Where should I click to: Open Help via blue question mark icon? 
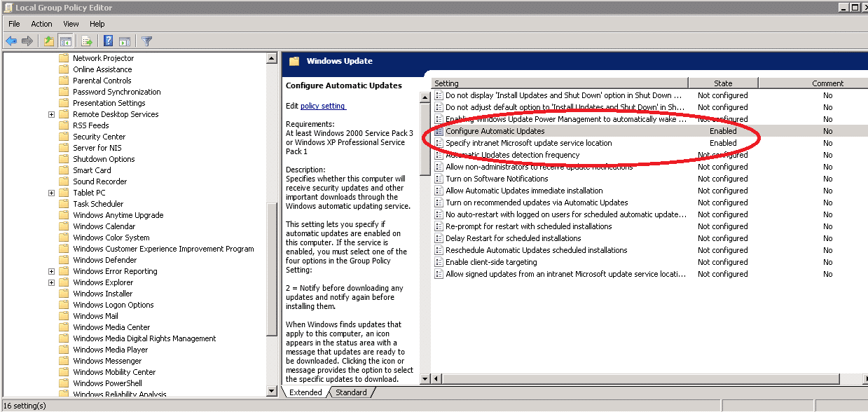pos(109,41)
